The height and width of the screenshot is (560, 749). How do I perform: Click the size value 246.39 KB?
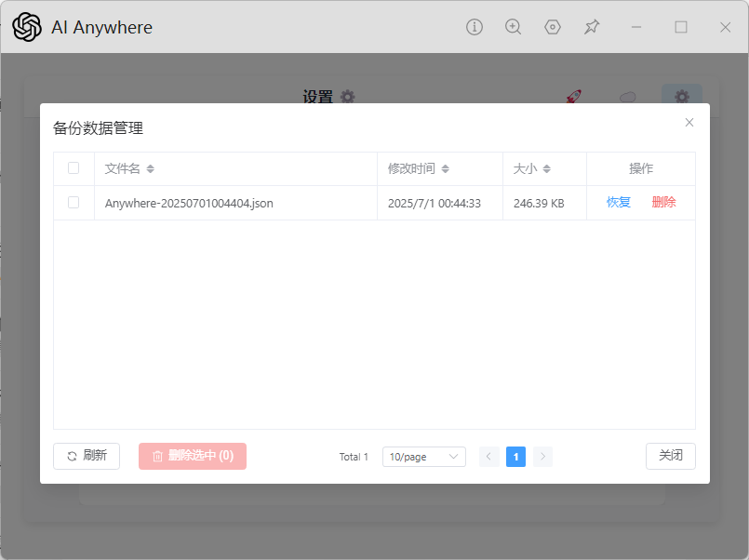539,204
